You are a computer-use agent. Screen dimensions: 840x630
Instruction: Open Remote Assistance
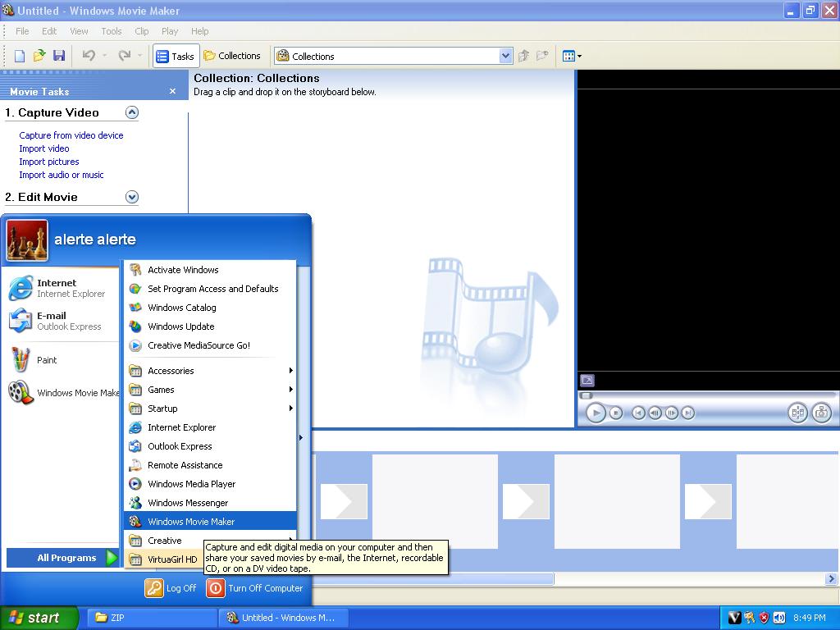[x=210, y=465]
